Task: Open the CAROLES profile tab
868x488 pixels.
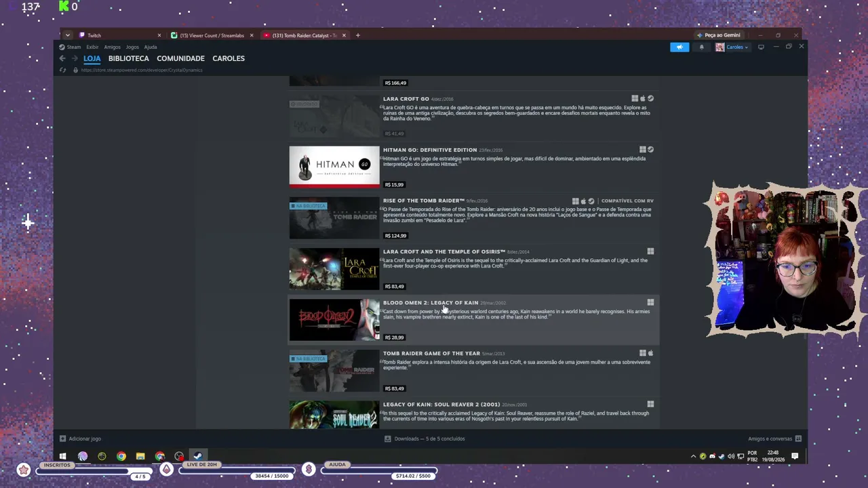Action: [x=229, y=58]
